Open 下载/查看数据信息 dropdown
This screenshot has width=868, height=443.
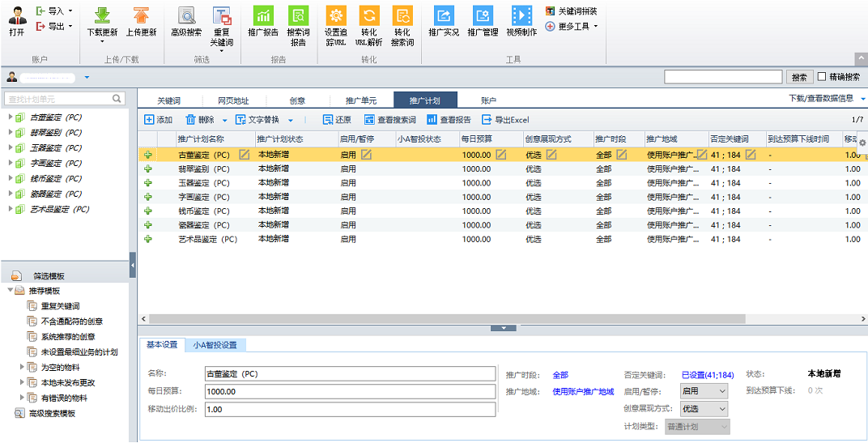click(826, 99)
